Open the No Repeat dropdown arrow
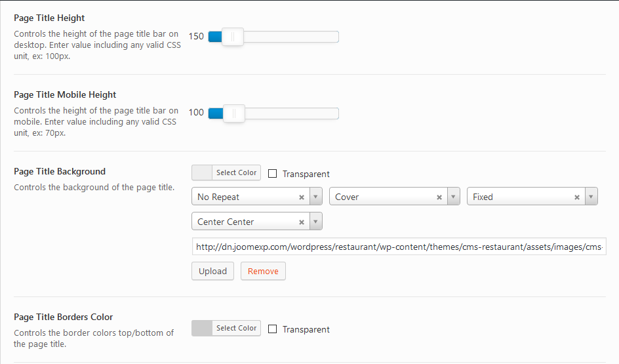Screen dimensions: 619x364 (315, 197)
